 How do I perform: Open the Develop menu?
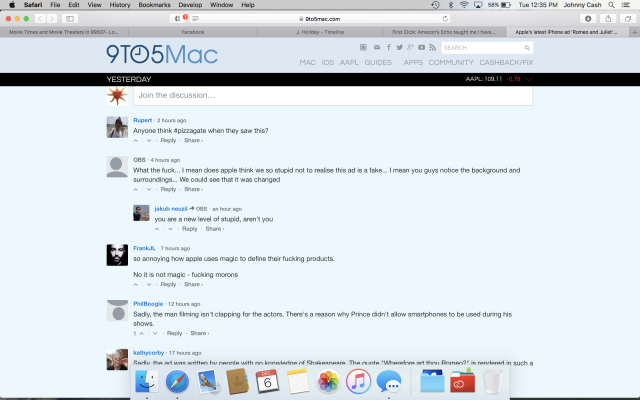coord(190,5)
